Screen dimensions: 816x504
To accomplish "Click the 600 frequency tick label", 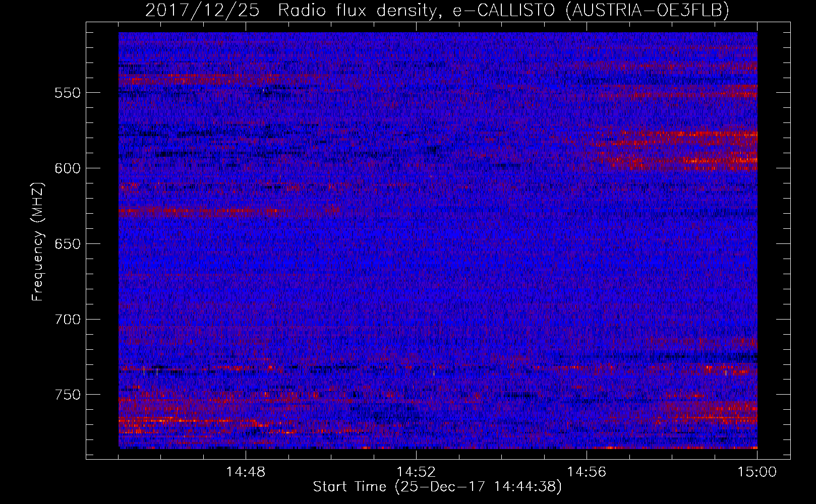I will [x=67, y=168].
